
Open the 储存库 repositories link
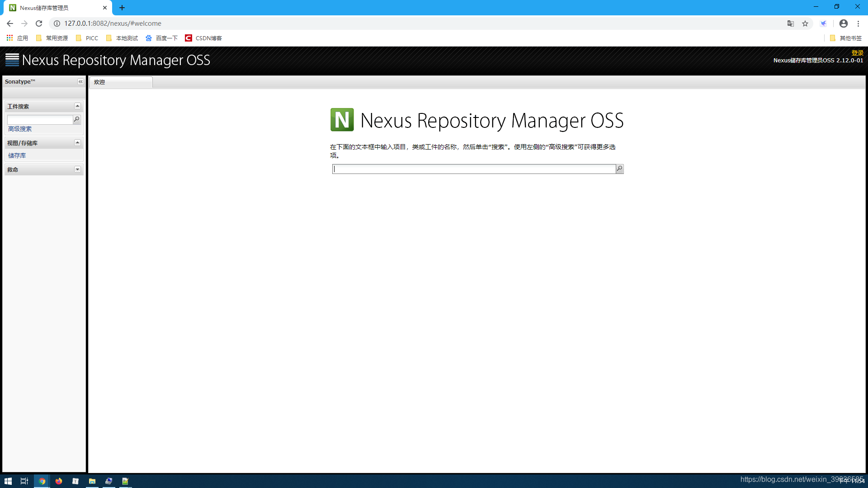(17, 155)
